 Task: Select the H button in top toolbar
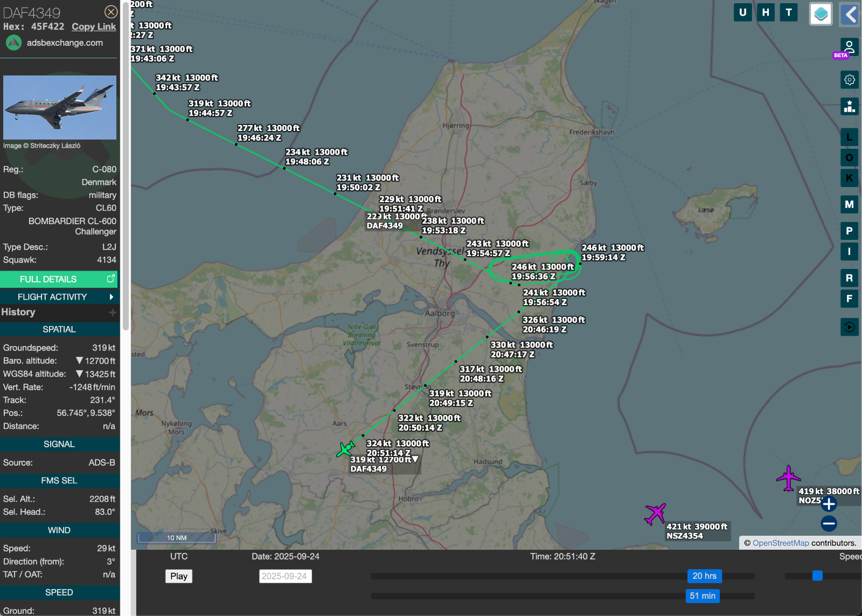(766, 12)
